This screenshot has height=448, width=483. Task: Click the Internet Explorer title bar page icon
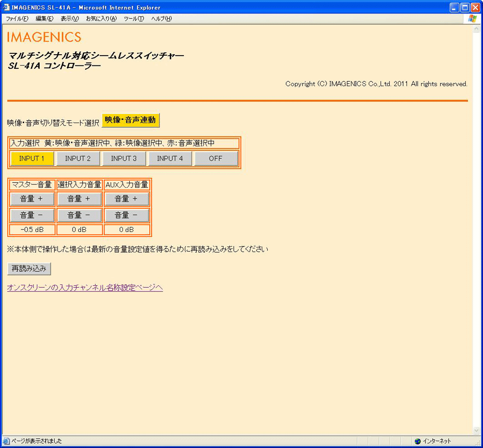6,7
